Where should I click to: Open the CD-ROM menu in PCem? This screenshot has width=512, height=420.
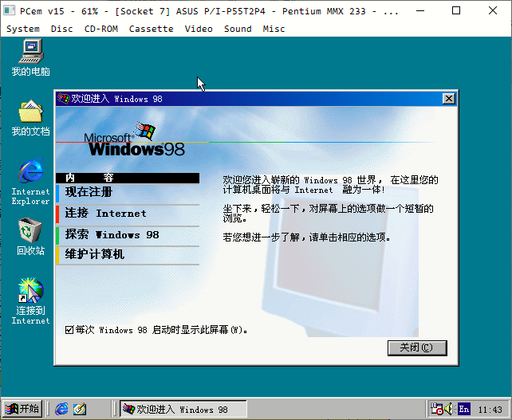coord(101,29)
